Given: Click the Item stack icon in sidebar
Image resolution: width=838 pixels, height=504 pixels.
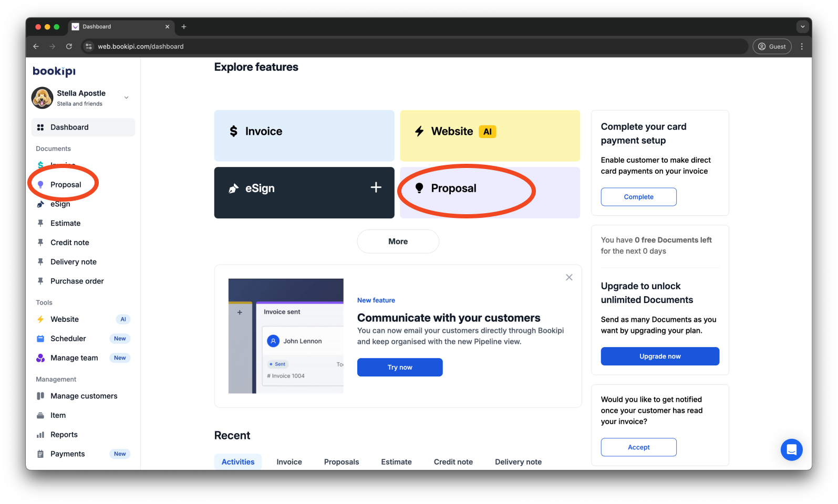Looking at the screenshot, I should (40, 415).
